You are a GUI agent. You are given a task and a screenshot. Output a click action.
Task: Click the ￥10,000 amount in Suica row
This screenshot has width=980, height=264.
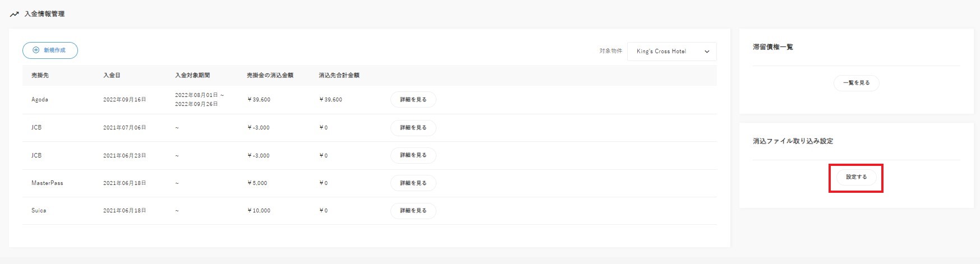[x=259, y=211]
